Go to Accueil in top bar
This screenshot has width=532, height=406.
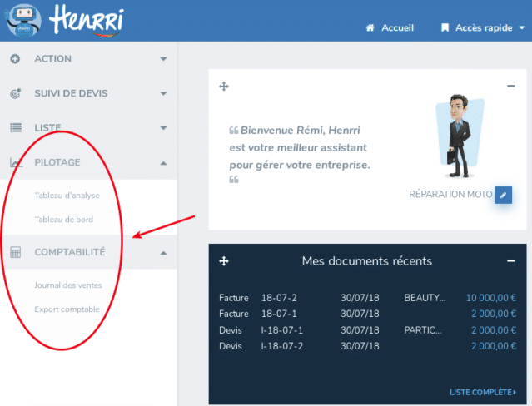(x=397, y=27)
